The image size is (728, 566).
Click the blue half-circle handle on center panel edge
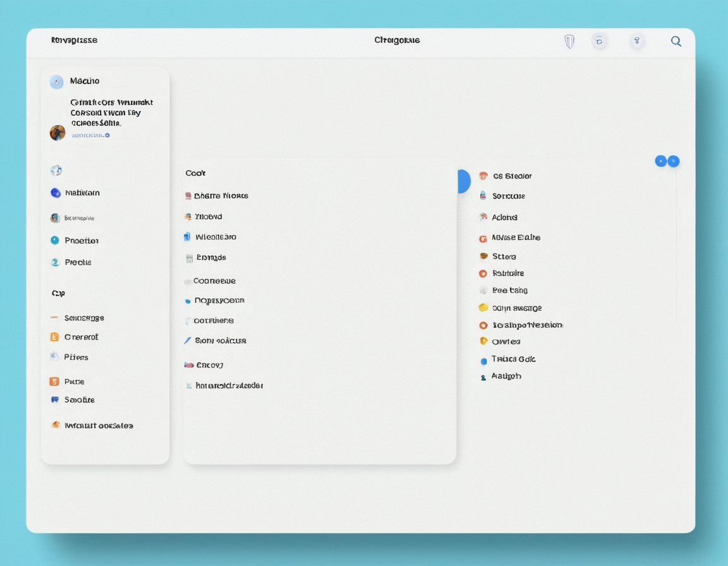click(464, 181)
